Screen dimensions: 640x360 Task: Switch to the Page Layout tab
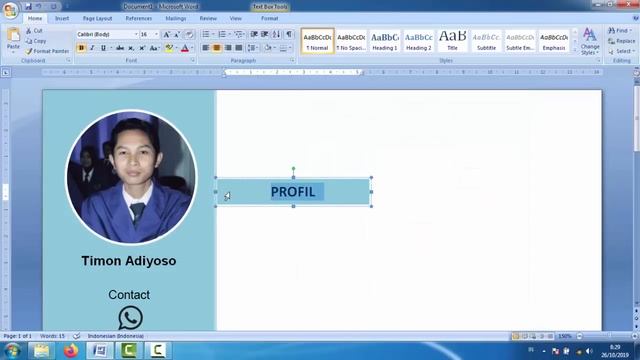[97, 18]
